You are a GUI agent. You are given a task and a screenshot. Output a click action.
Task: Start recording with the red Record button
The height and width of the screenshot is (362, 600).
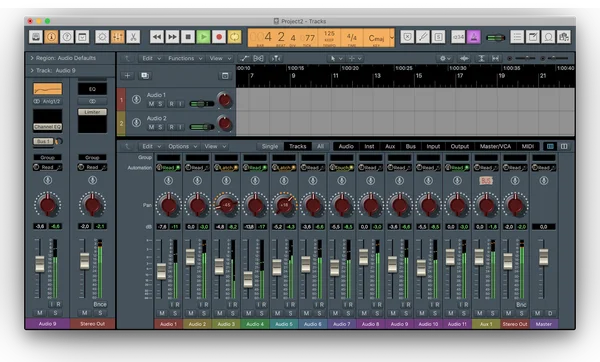(219, 37)
